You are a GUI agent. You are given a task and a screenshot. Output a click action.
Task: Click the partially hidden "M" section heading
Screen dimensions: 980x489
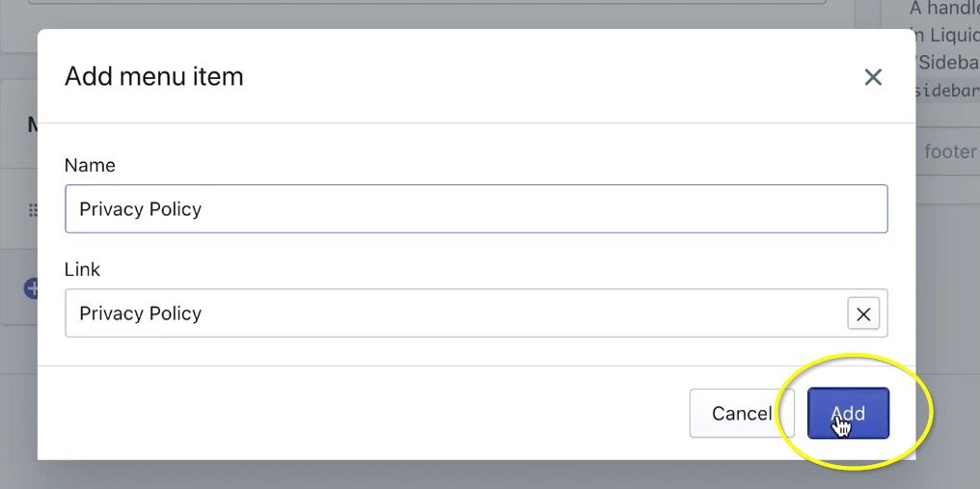[32, 125]
